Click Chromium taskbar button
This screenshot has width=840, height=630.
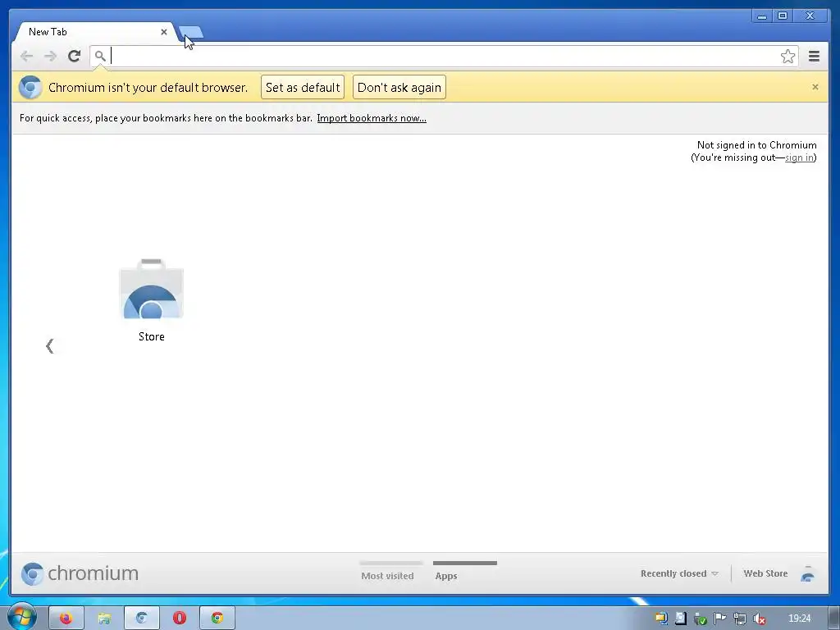(x=141, y=619)
